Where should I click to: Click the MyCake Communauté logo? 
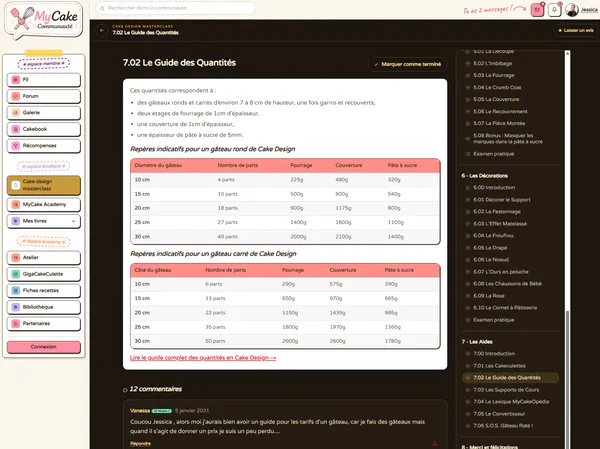(x=44, y=21)
